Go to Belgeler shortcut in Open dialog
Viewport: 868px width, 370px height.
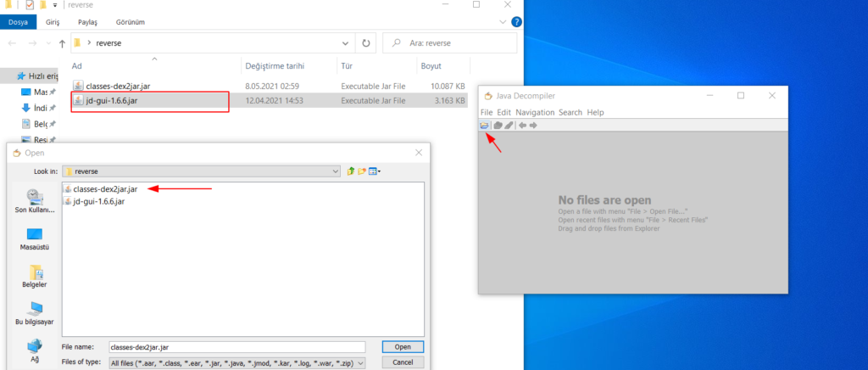point(35,276)
